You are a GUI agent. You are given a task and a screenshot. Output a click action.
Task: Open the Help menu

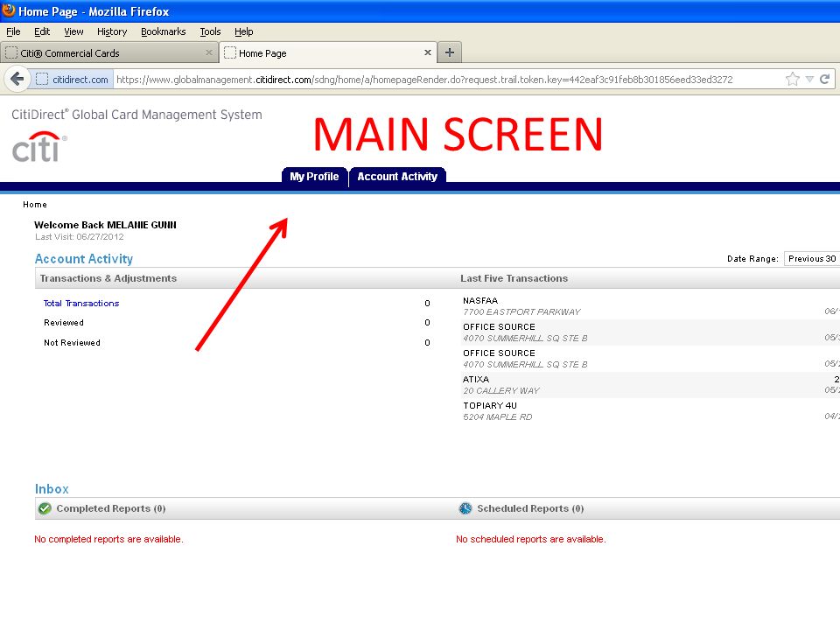click(244, 31)
